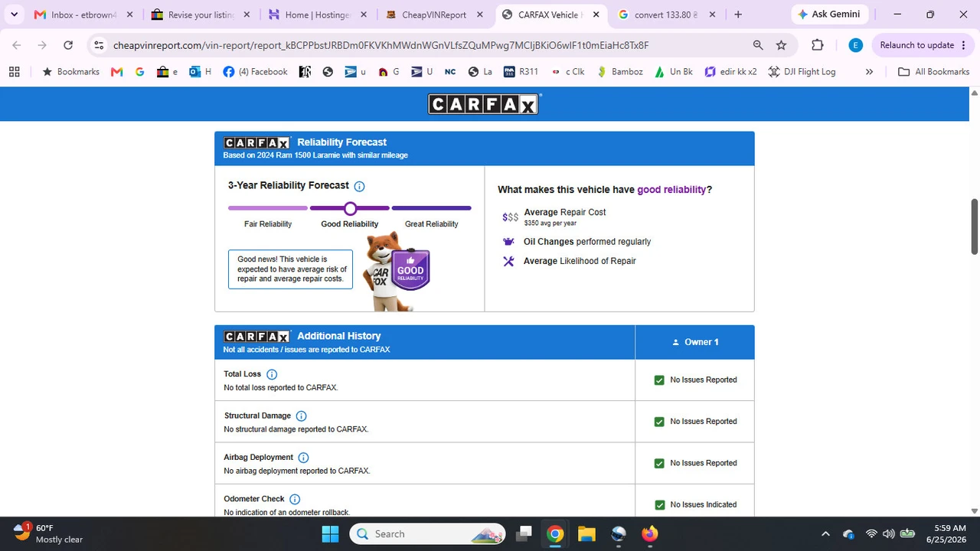This screenshot has width=980, height=551.
Task: Show more bookmarks with the double chevron
Action: (x=869, y=72)
